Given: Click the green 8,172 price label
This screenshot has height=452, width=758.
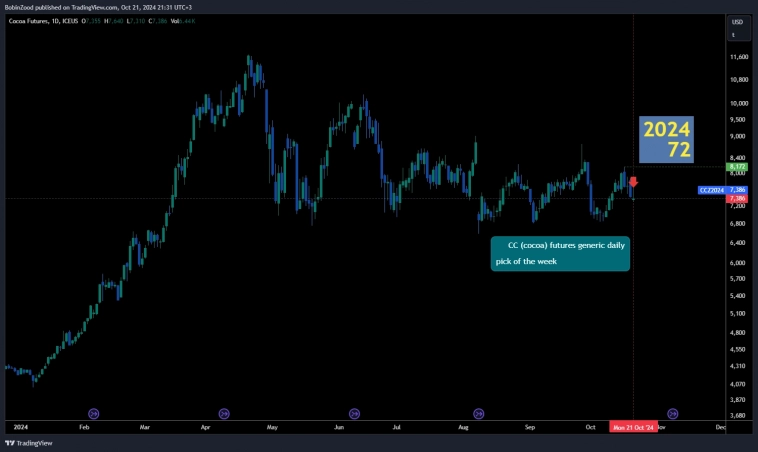Looking at the screenshot, I should [x=737, y=167].
